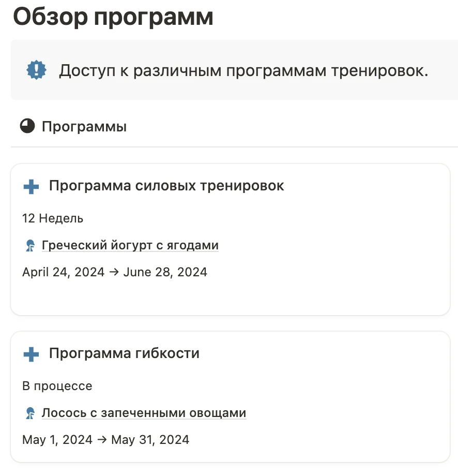Screen dimensions: 458x476
Task: Select the 12 Недель duration text
Action: tap(53, 218)
